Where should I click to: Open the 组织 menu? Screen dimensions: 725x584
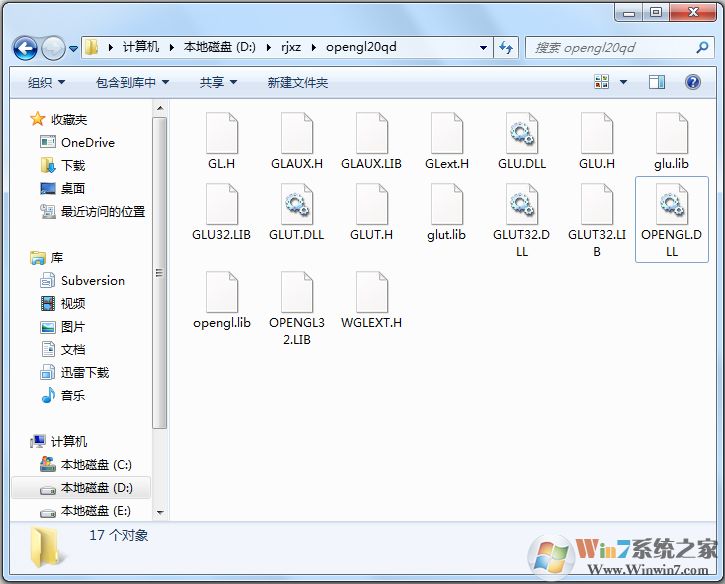46,83
